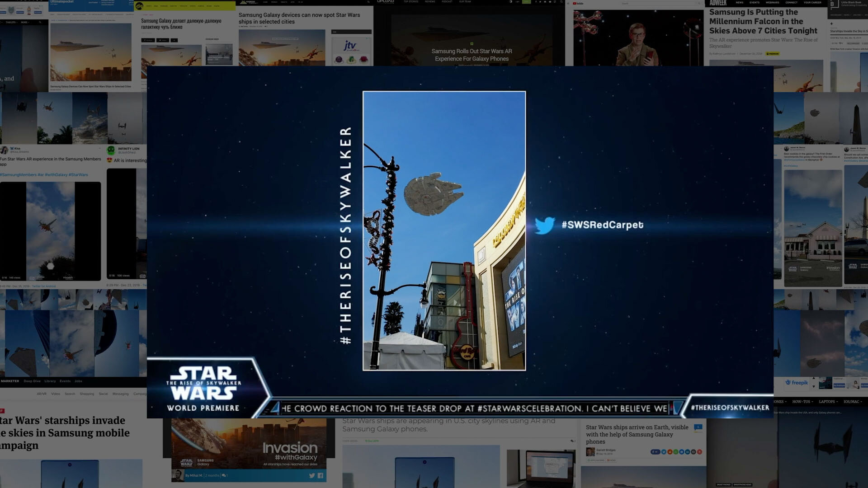The height and width of the screenshot is (488, 868).
Task: Click the yellow Premium badge in Adweek article
Action: coord(774,54)
